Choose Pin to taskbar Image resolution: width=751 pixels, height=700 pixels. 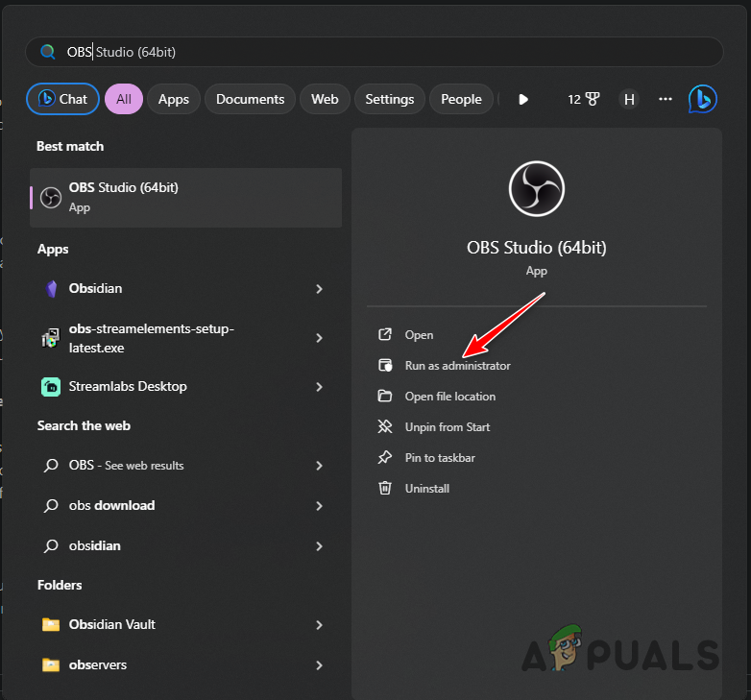(x=440, y=458)
